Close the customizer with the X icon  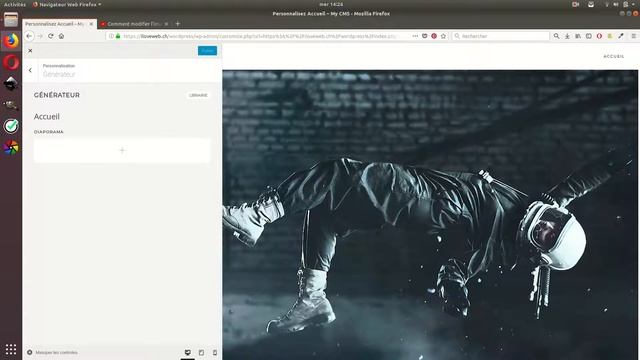30,51
